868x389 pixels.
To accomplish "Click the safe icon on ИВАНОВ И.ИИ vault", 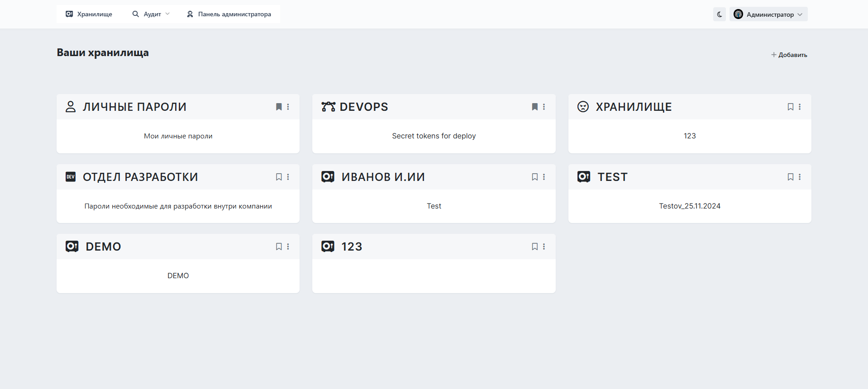I will point(328,177).
